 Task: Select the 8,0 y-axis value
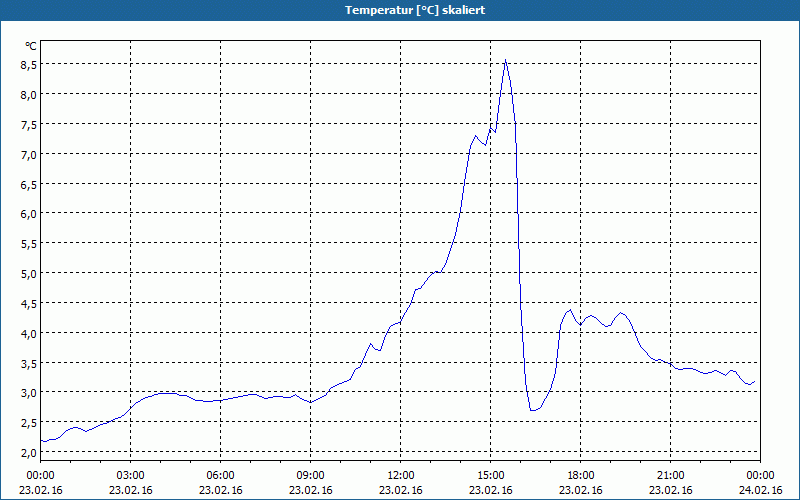click(x=28, y=94)
